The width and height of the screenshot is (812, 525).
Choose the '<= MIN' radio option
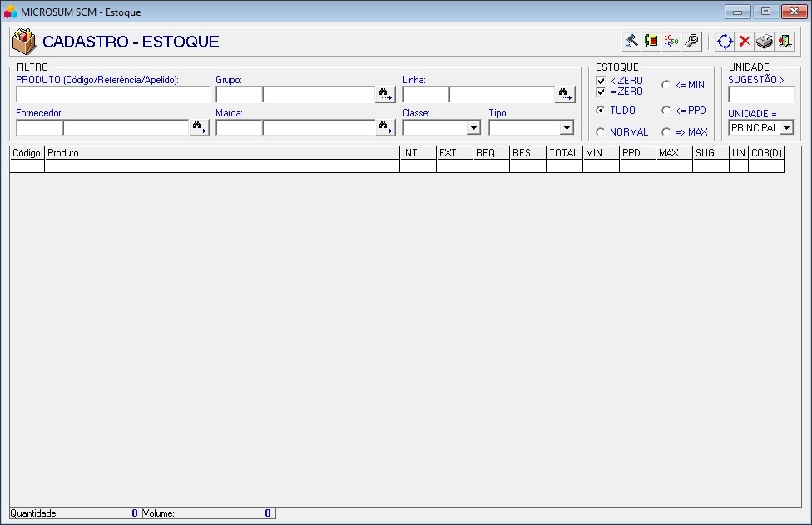pos(666,85)
